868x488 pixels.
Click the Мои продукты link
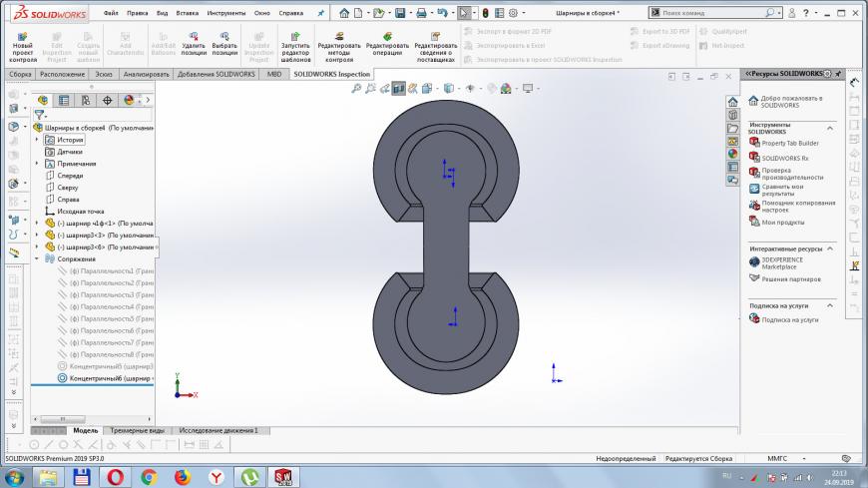[x=782, y=223]
